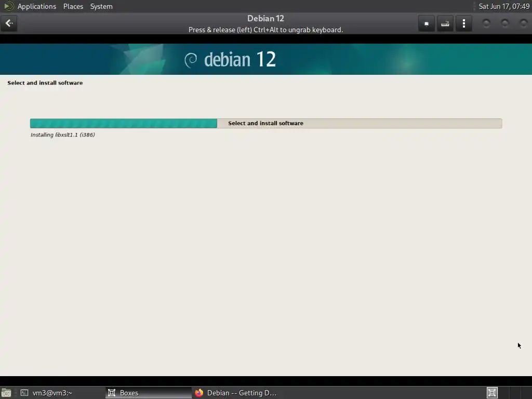Image resolution: width=532 pixels, height=399 pixels.
Task: Click the stop/fullscreen square button in Boxes header
Action: [x=426, y=23]
